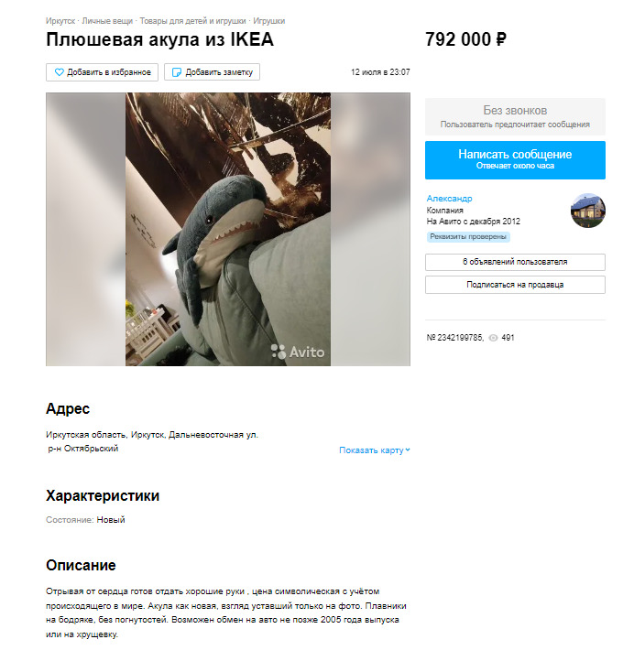Click Добавить заметку button

tap(212, 72)
